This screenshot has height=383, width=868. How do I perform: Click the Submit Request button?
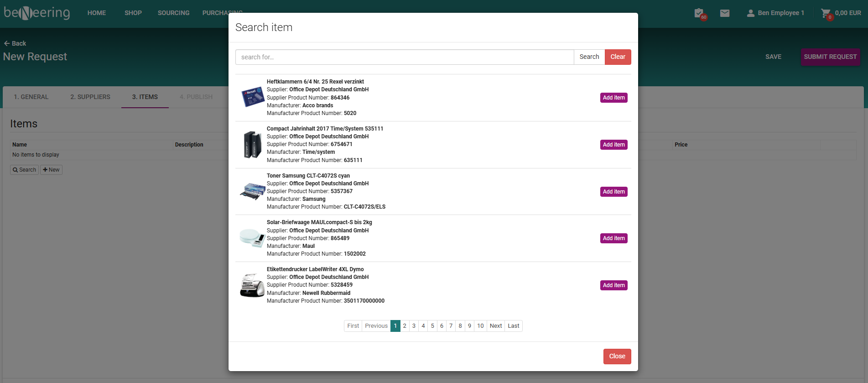point(830,57)
